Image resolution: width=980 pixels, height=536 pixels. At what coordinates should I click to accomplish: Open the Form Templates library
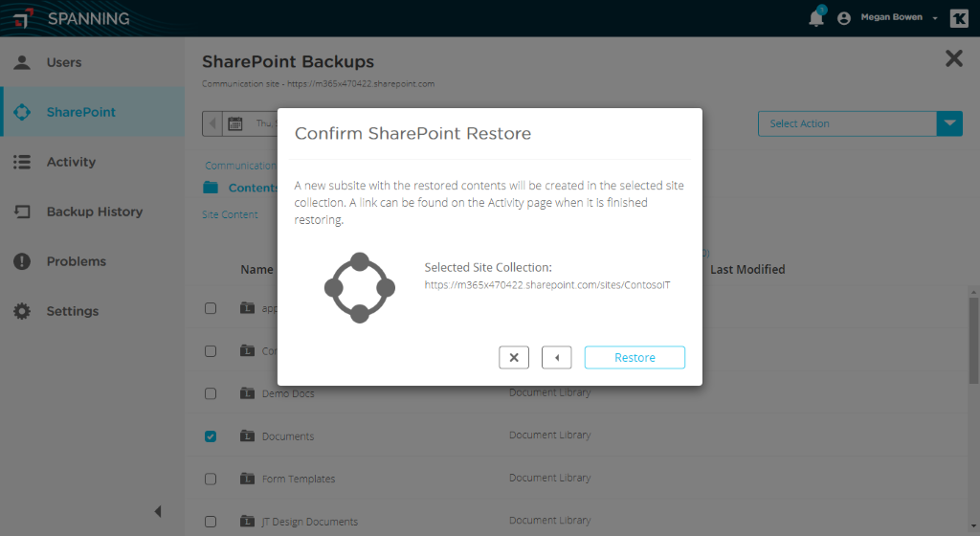coord(299,479)
